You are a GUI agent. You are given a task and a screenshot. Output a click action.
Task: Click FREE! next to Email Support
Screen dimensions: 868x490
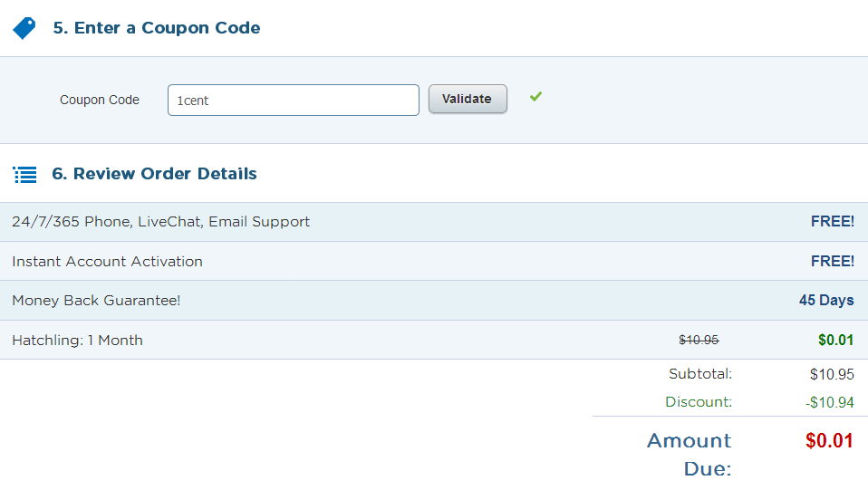point(832,222)
